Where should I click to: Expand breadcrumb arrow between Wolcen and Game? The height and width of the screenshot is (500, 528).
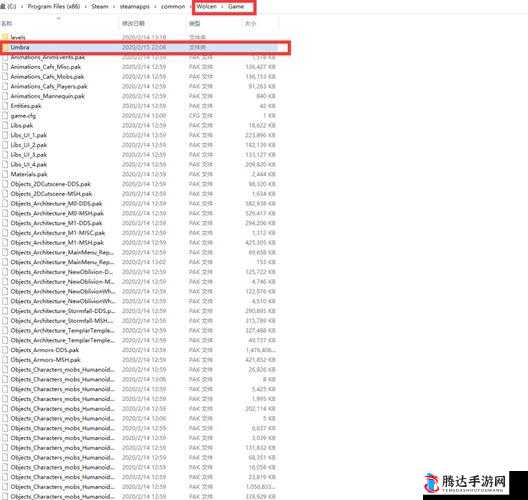click(x=222, y=7)
